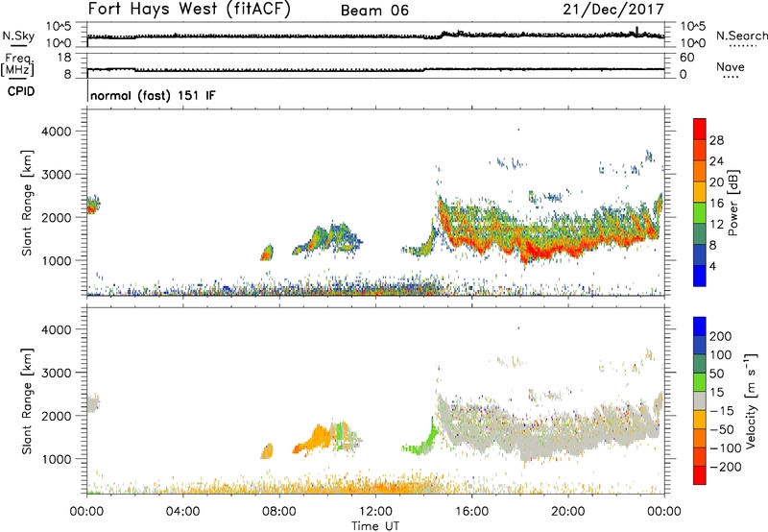Click the red bottom of velocity color bar
The width and height of the screenshot is (768, 532).
[700, 475]
